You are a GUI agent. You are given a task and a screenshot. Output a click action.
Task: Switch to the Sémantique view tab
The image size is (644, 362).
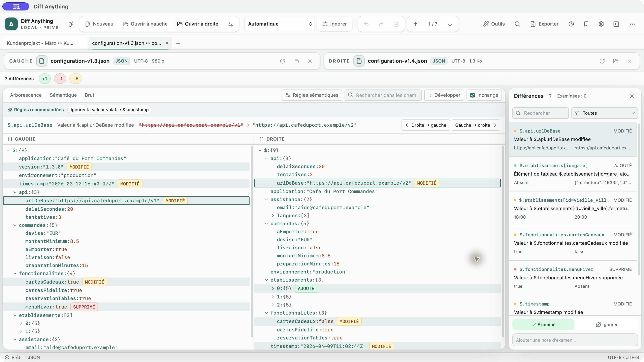tap(63, 95)
